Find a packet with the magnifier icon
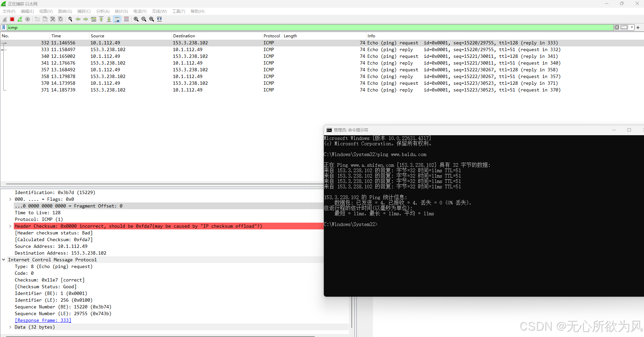644x337 pixels. pos(70,19)
